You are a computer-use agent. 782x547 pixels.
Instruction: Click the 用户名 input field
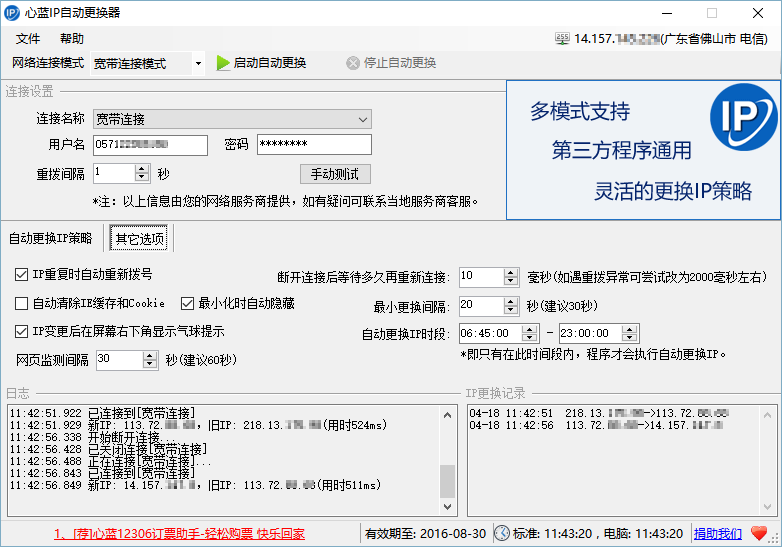click(150, 145)
